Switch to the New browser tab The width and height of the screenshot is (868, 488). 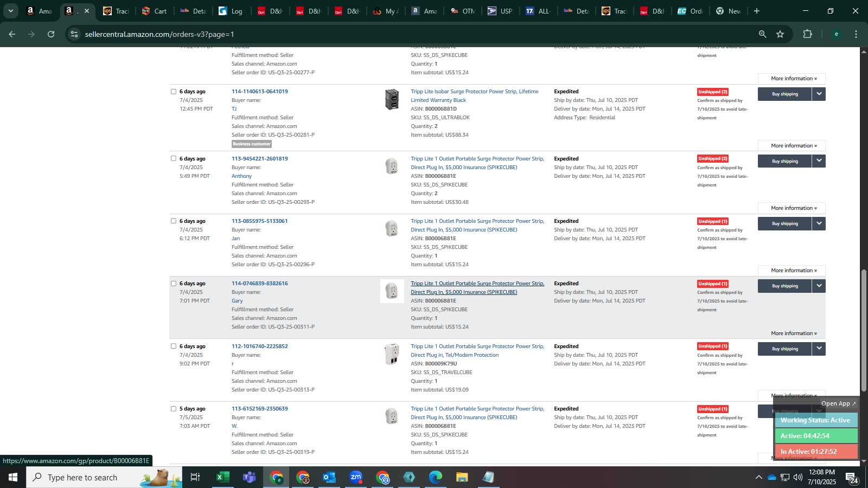[x=728, y=11]
